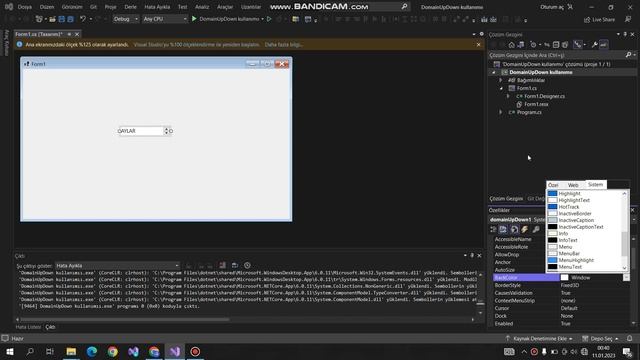The image size is (640, 360).
Task: Click the info banner blue information icon
Action: [x=19, y=44]
